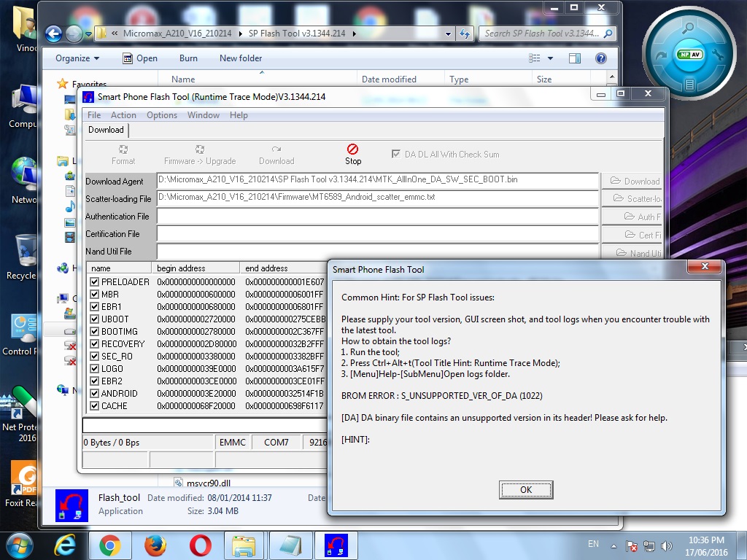Open Recycle Bin desktop icon
The image size is (747, 560).
pyautogui.click(x=21, y=257)
